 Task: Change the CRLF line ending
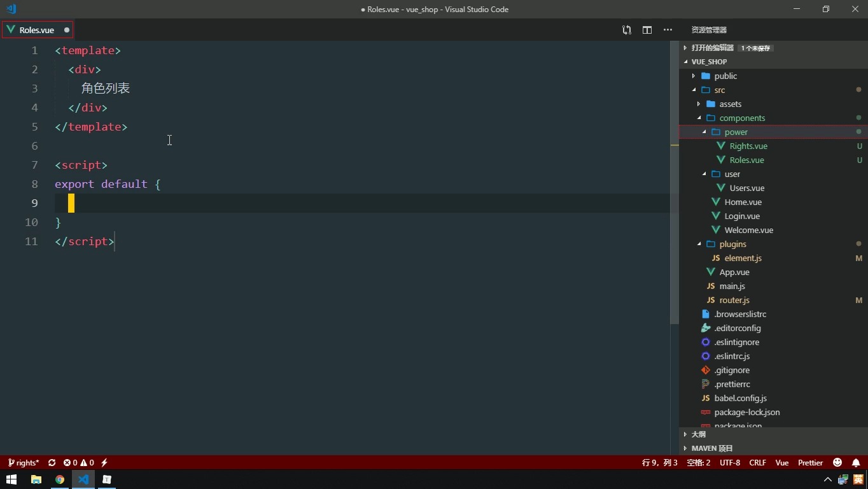(x=757, y=463)
